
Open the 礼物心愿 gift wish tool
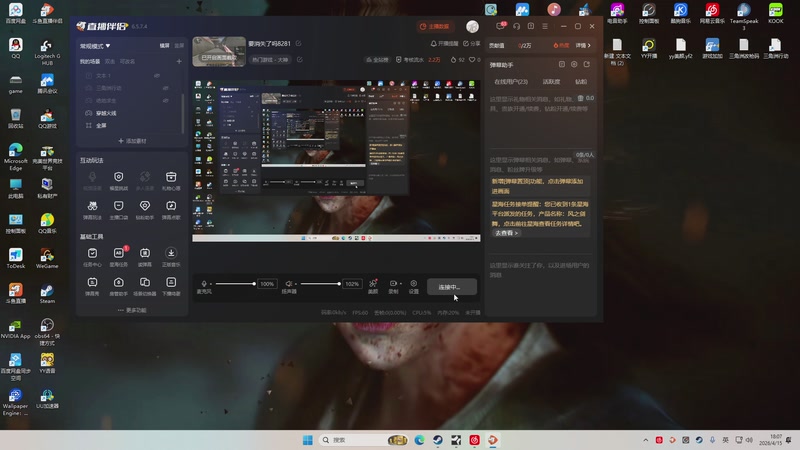click(171, 179)
